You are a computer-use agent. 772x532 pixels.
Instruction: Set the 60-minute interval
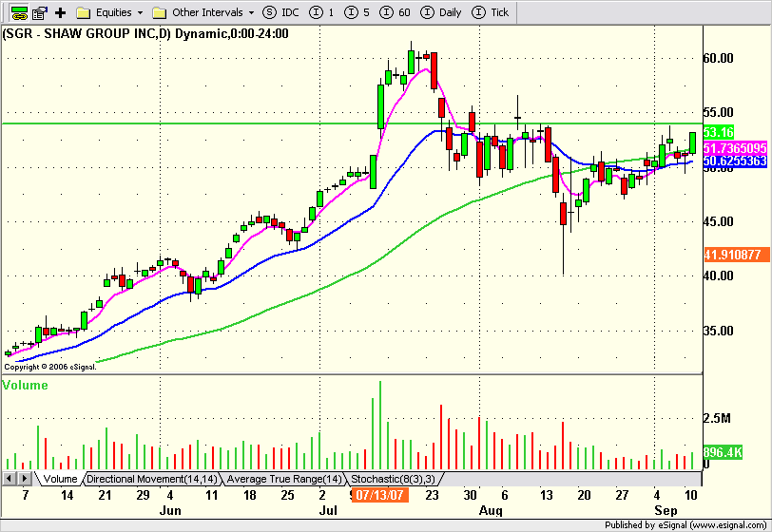tap(395, 12)
